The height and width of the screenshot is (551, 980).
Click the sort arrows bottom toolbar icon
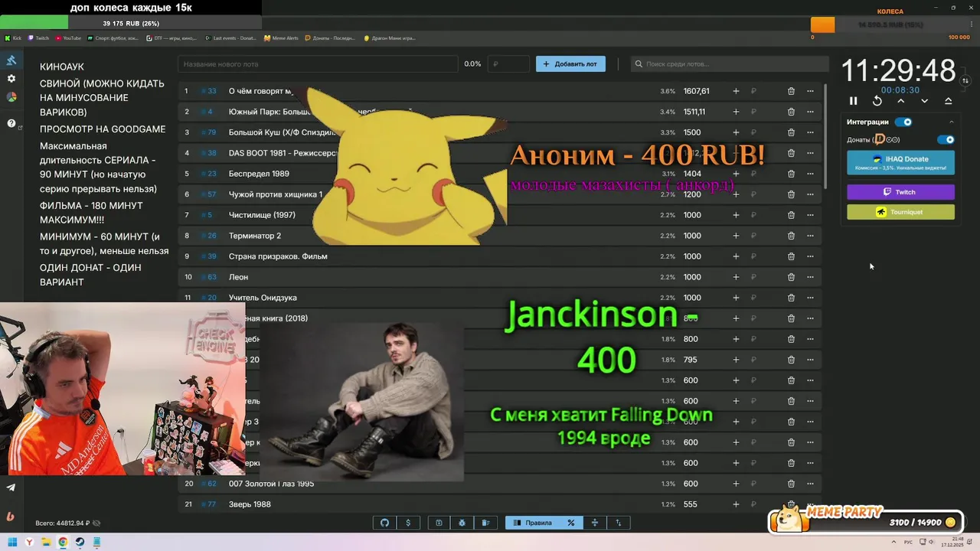619,523
